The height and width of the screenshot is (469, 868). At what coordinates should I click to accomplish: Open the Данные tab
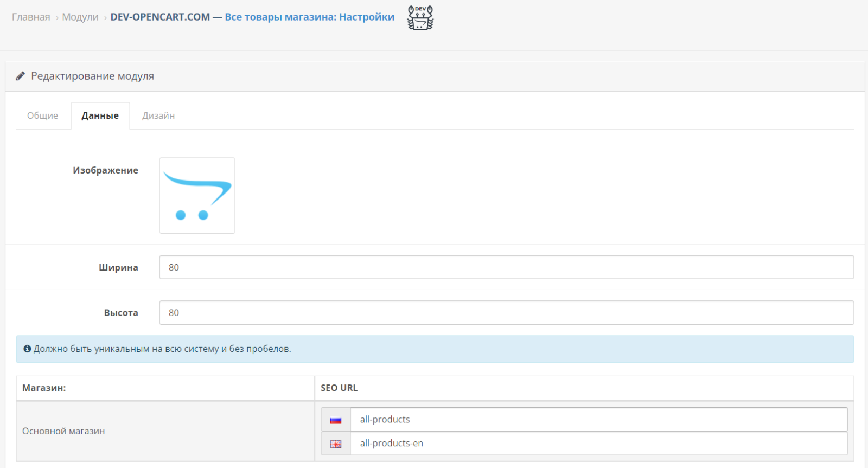100,115
